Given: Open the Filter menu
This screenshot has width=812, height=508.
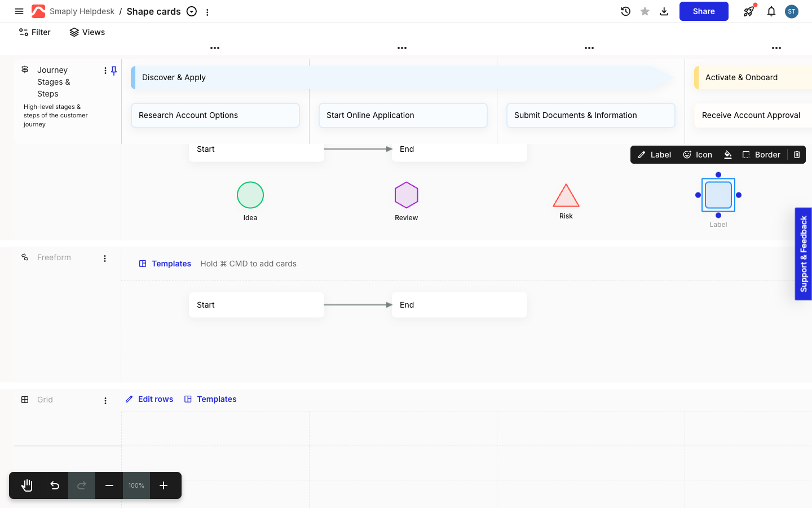Looking at the screenshot, I should (x=35, y=32).
